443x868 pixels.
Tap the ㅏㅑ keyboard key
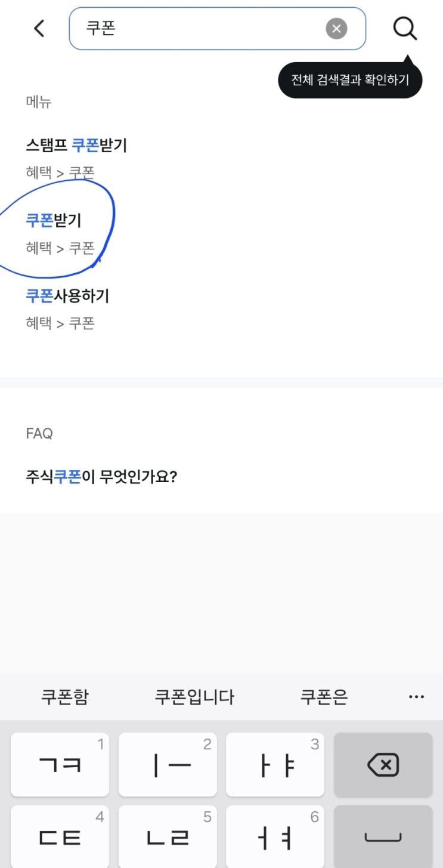click(x=275, y=765)
